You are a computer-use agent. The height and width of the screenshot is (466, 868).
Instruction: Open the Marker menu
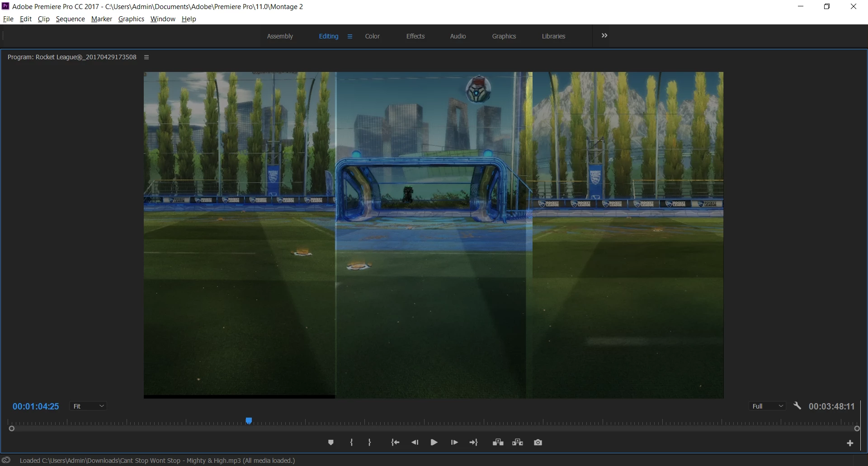pyautogui.click(x=102, y=19)
